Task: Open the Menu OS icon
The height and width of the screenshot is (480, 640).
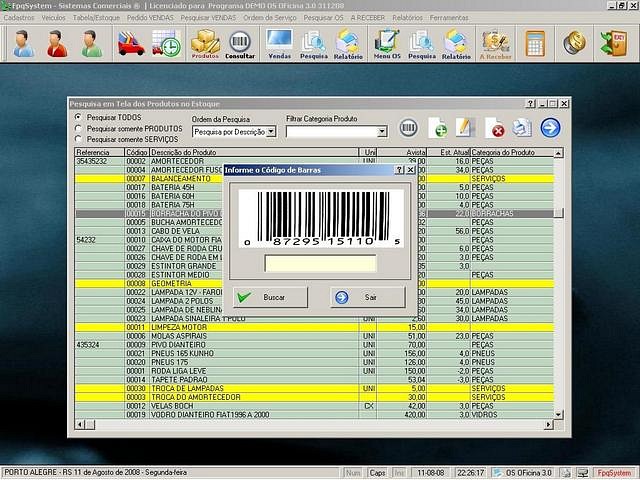Action: click(387, 44)
